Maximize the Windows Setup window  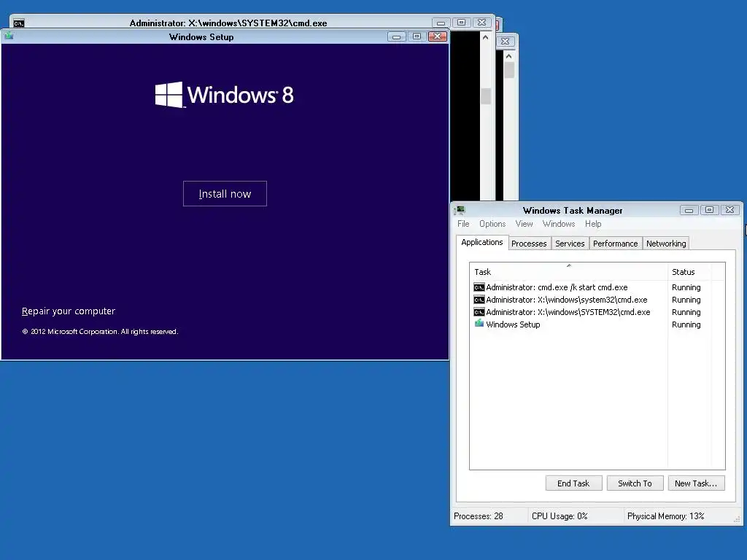(x=417, y=36)
